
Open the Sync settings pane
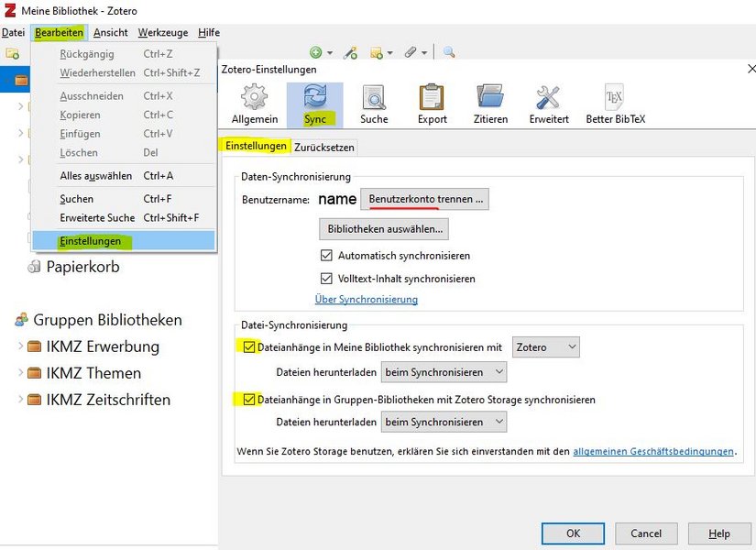pyautogui.click(x=315, y=104)
